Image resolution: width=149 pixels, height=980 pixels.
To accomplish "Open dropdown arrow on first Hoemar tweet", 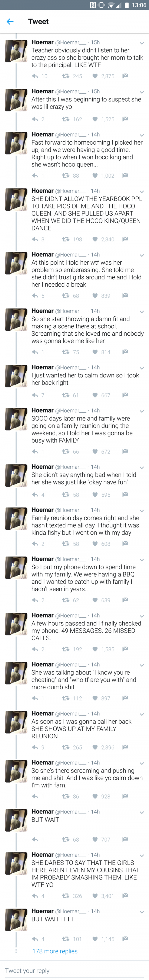I will (141, 43).
